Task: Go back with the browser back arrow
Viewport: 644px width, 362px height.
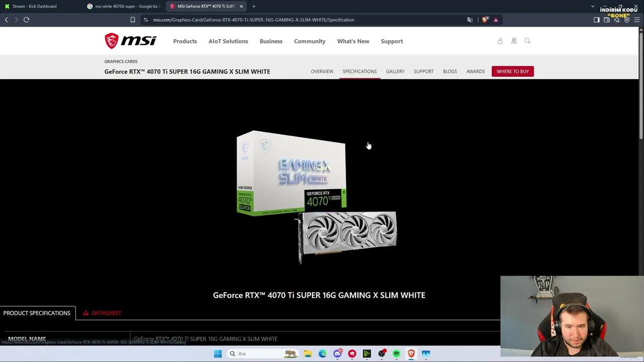Action: coord(7,20)
